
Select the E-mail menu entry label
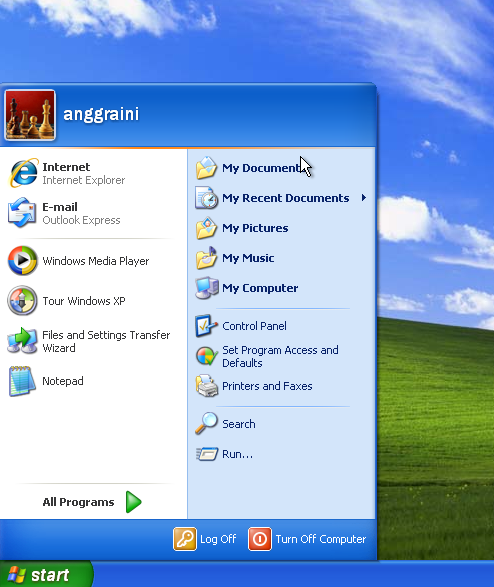click(60, 207)
